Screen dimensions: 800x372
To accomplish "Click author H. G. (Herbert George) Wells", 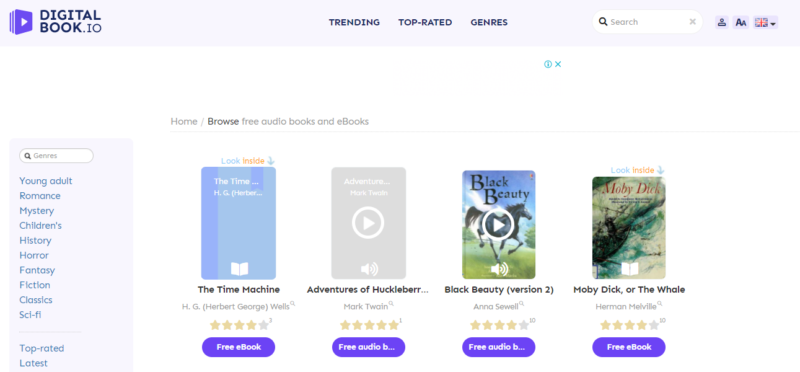I will pyautogui.click(x=236, y=307).
